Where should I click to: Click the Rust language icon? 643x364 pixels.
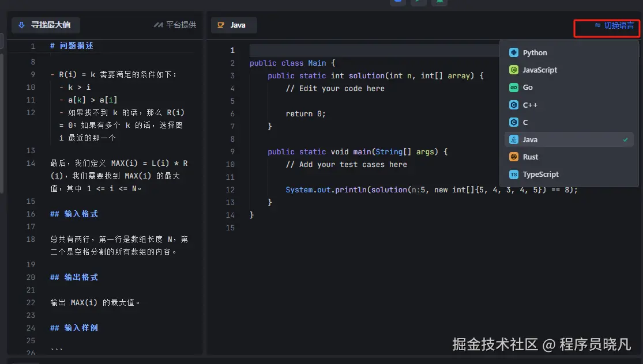(x=513, y=157)
